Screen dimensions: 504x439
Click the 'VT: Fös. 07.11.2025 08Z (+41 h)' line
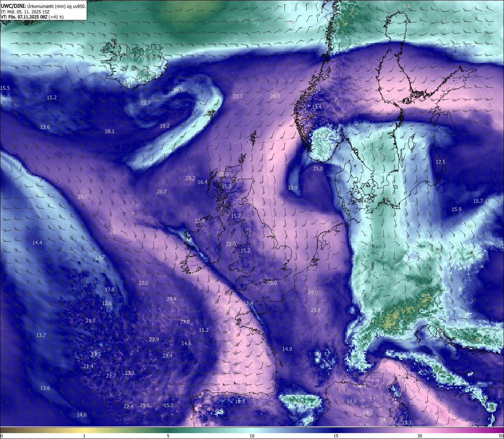coord(32,17)
